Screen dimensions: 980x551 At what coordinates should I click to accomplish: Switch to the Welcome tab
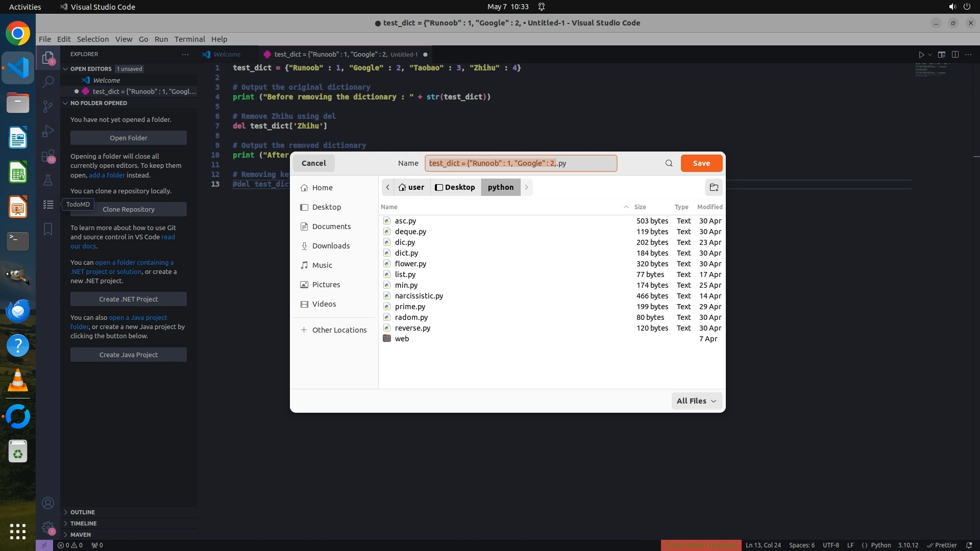(227, 55)
